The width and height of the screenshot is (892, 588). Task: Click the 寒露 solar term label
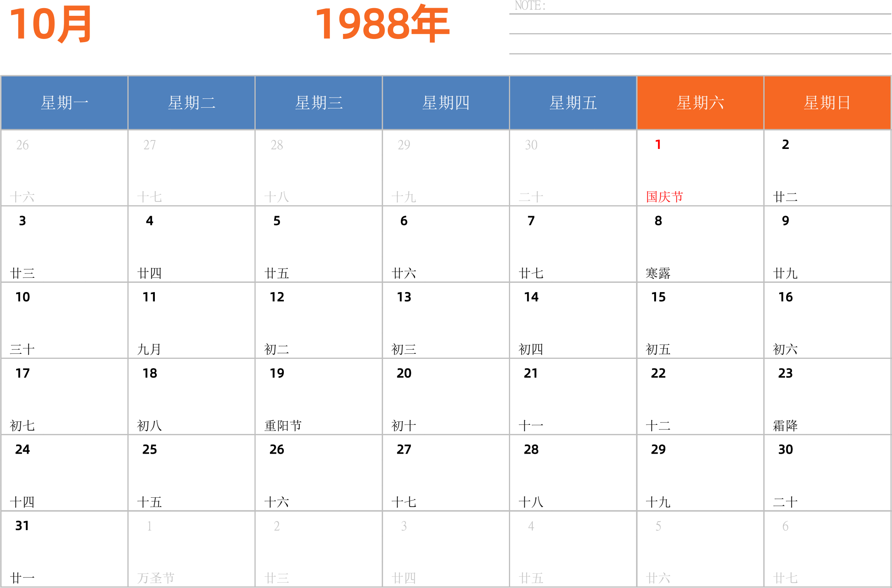658,273
